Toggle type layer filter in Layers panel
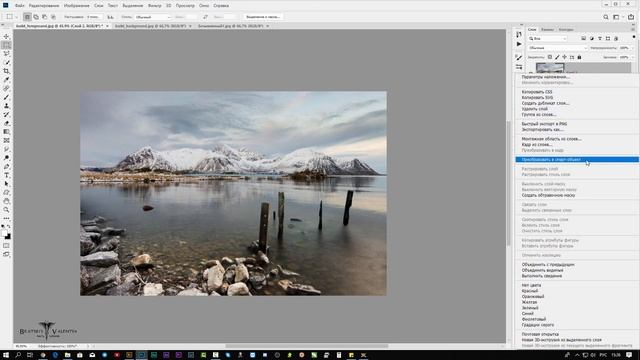The width and height of the screenshot is (640, 360). point(600,38)
